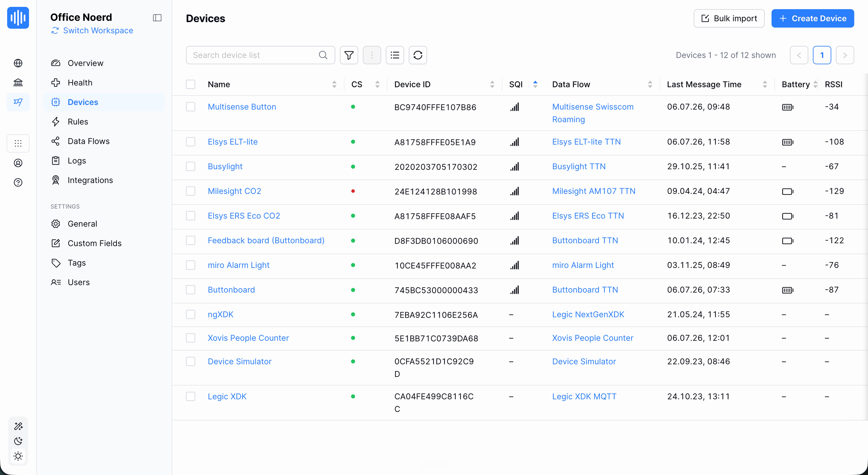Open Health in sidebar
Screen dimensions: 868x475
[104, 82]
